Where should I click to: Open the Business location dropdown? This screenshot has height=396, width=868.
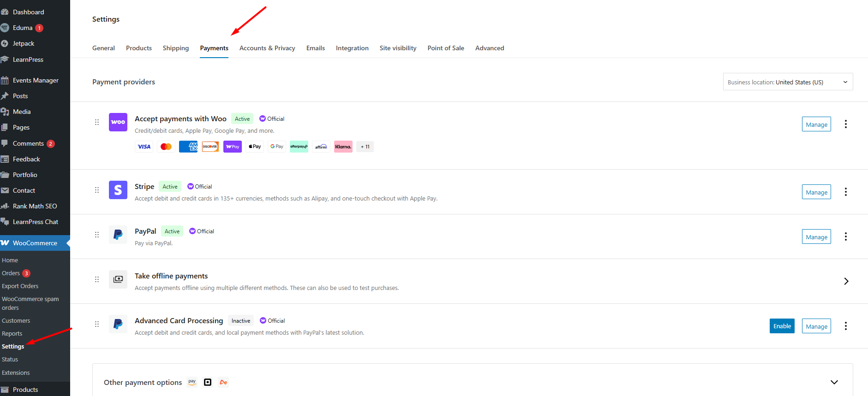point(788,82)
